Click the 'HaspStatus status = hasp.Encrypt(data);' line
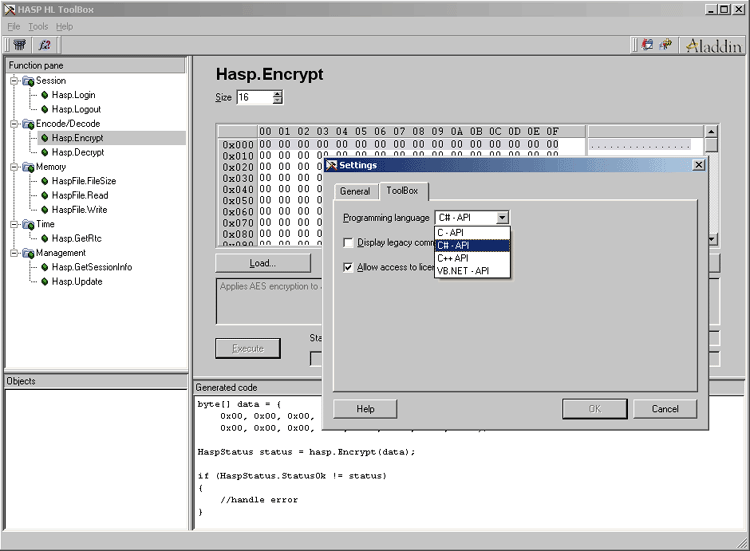Screen dimensions: 750x551 306,452
